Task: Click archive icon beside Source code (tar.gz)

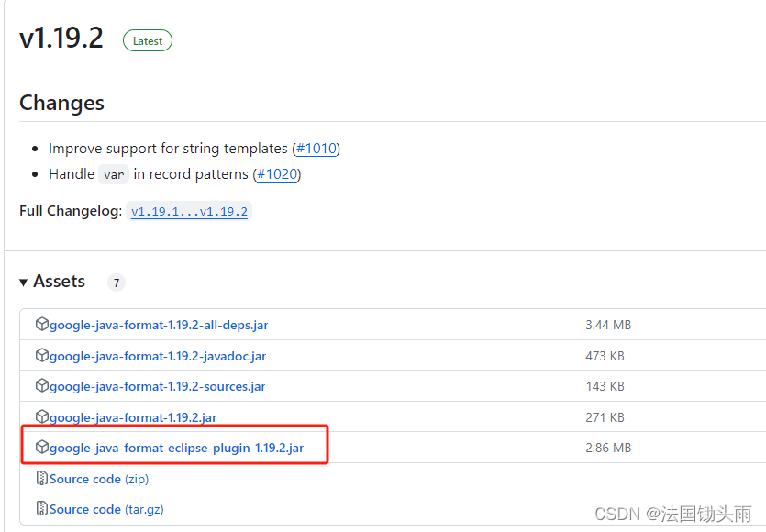Action: pos(42,508)
